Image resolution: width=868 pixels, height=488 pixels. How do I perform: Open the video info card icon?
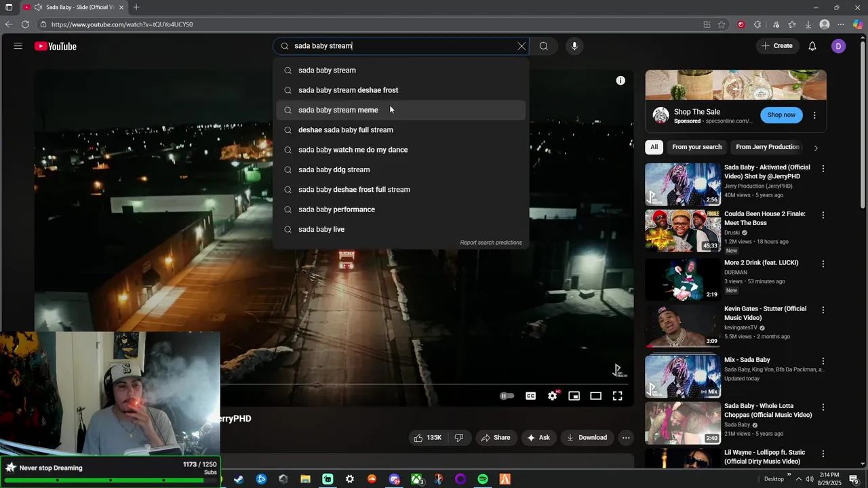[x=620, y=81]
